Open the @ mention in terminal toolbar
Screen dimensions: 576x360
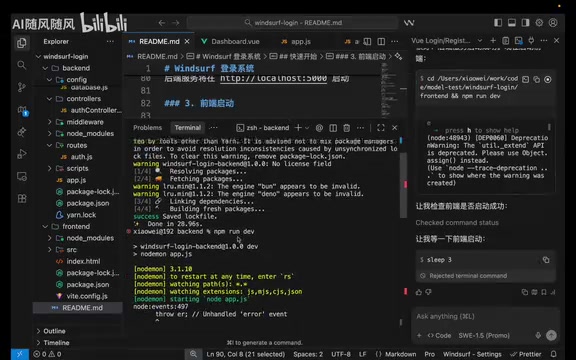tap(319, 128)
